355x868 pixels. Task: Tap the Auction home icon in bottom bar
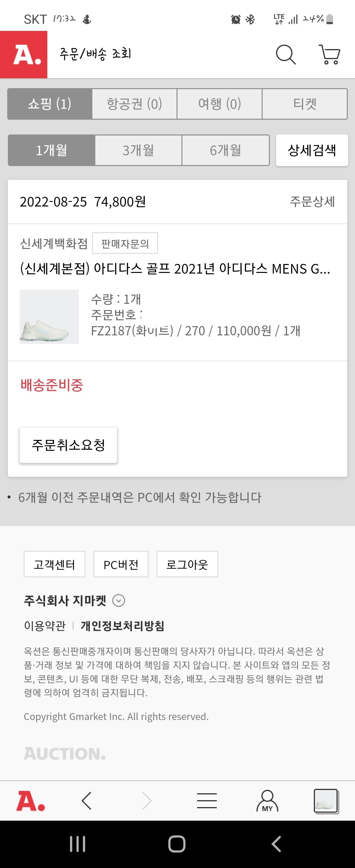pos(31,801)
